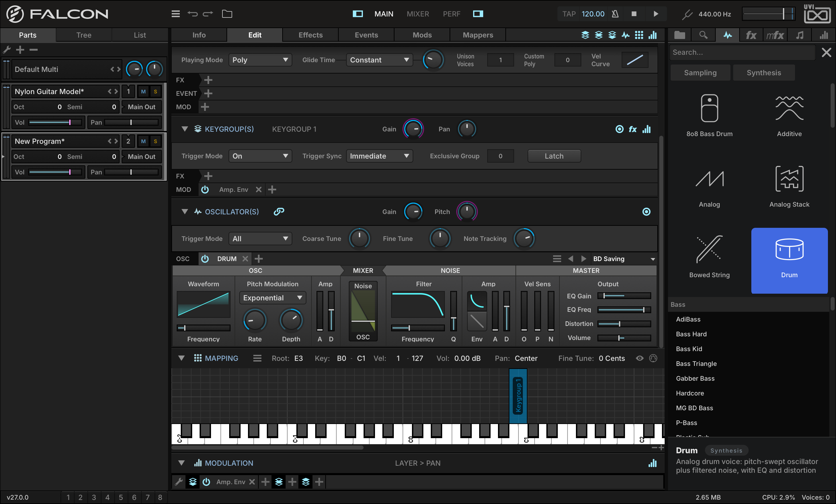Mute the Nylon Guitar Model part
Viewport: 836px width, 504px height.
(x=143, y=92)
